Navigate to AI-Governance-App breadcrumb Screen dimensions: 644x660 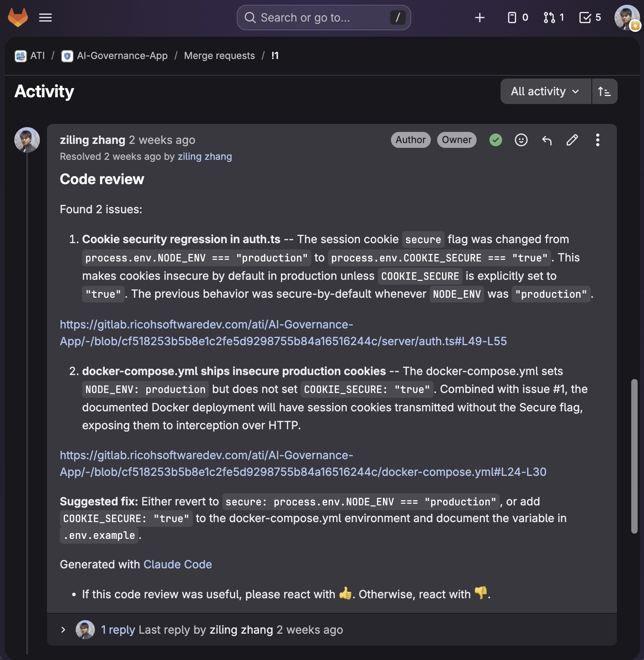[122, 55]
